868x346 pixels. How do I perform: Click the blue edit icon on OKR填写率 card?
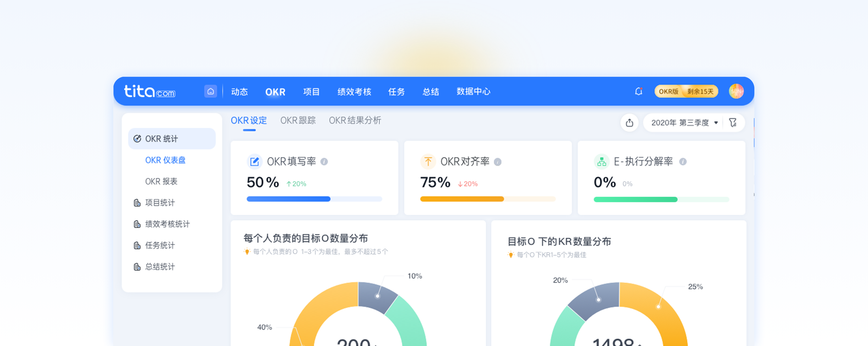(x=255, y=161)
